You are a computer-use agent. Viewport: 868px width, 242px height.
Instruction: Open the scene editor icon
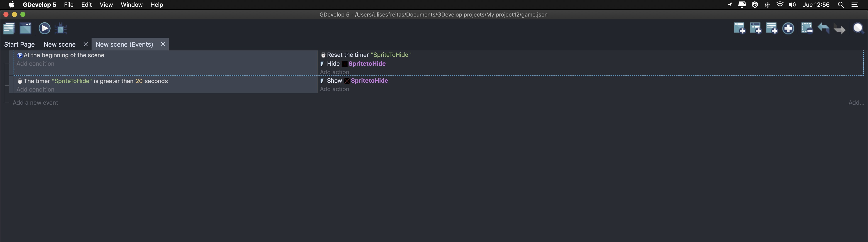(26, 29)
